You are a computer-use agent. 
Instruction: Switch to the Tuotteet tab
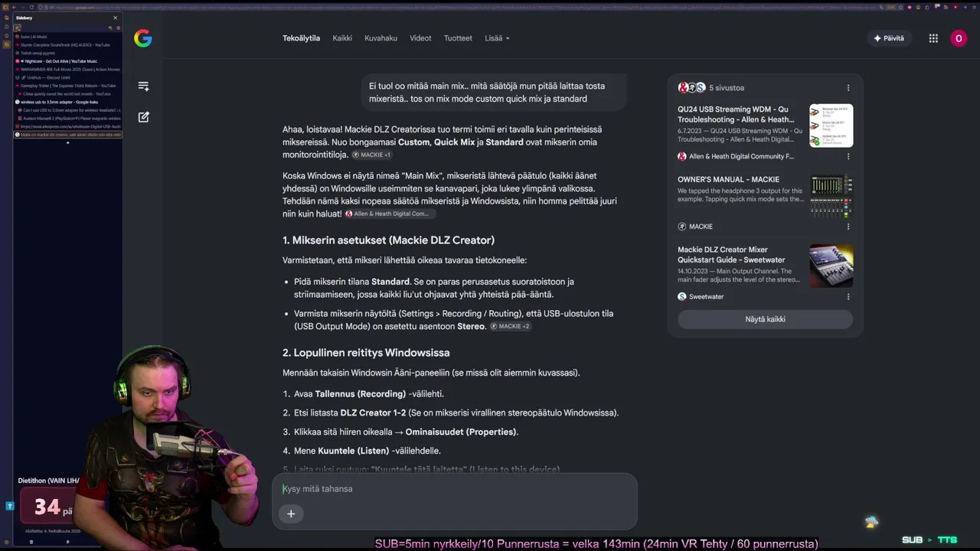[x=458, y=38]
